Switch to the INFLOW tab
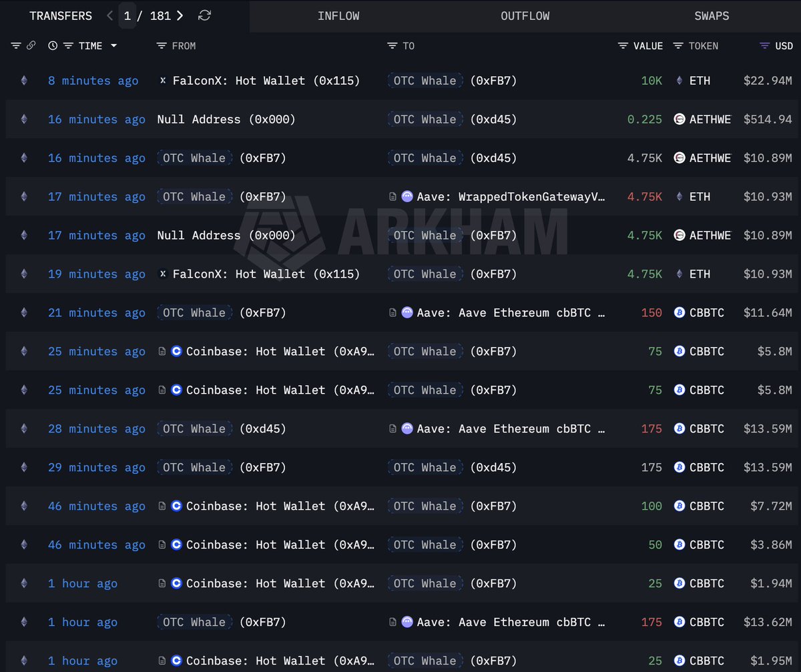 point(338,16)
